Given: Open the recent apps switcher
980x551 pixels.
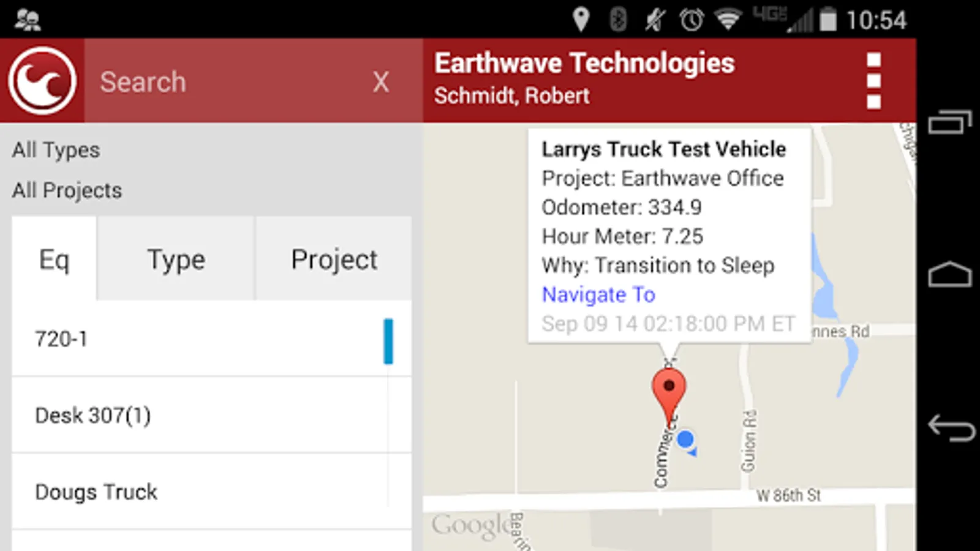Looking at the screenshot, I should [x=950, y=122].
